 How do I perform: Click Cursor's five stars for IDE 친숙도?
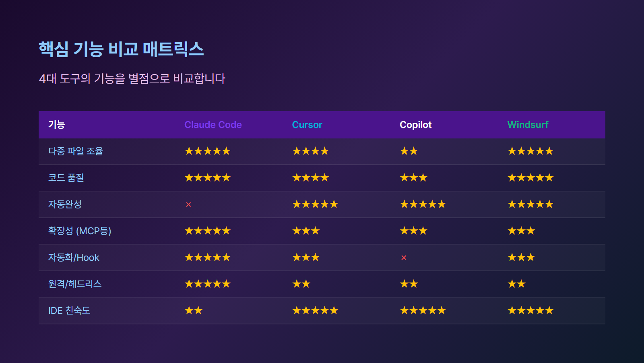tap(315, 311)
